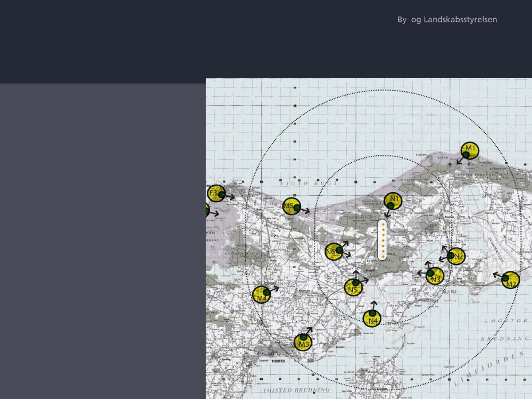This screenshot has width=532, height=399.
Task: Click the M3 viewpoint marker
Action: click(303, 342)
